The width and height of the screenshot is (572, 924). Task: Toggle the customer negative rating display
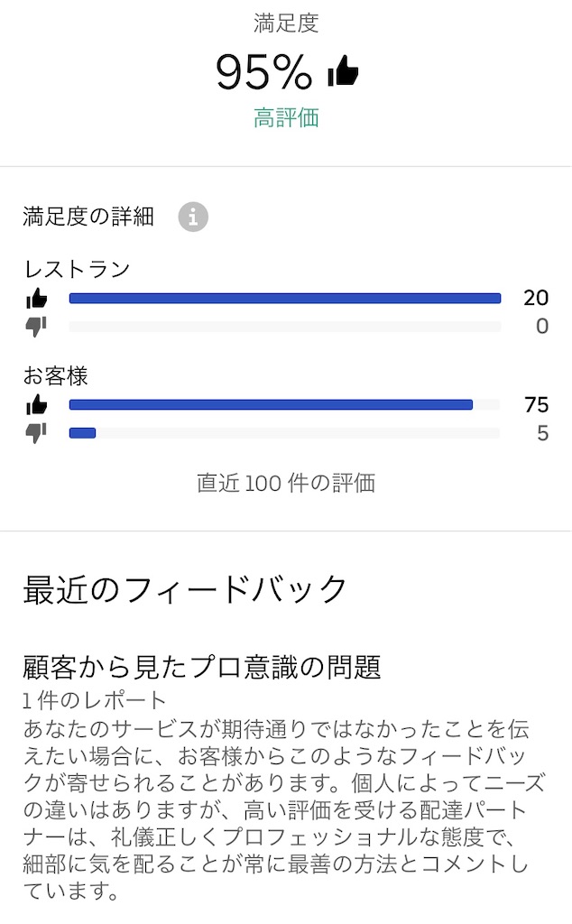(x=285, y=434)
